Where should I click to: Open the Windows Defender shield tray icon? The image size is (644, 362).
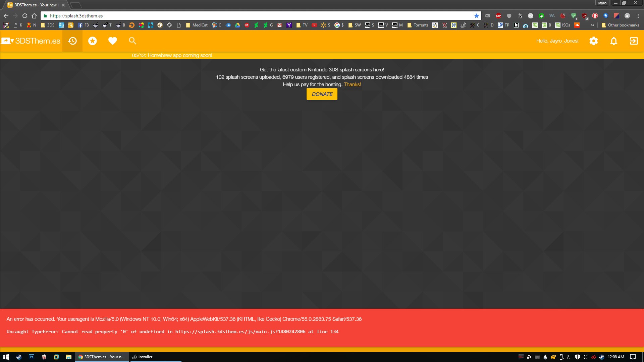click(x=577, y=357)
